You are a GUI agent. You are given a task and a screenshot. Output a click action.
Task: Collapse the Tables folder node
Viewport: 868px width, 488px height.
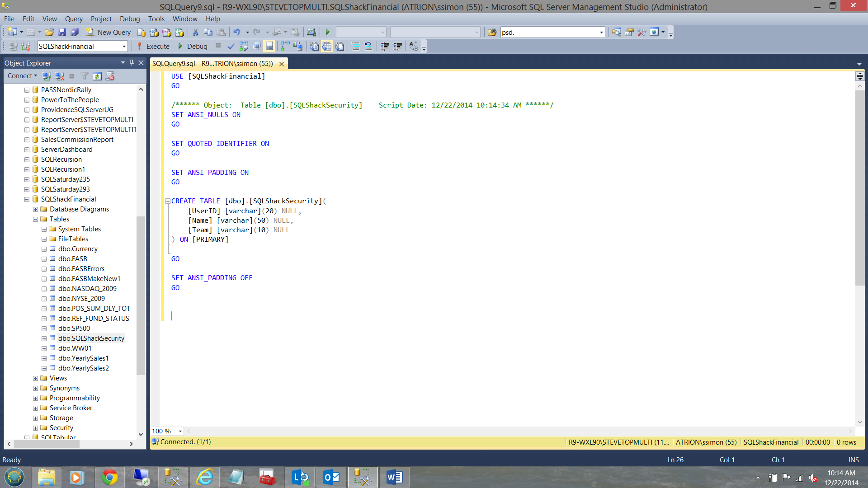pyautogui.click(x=36, y=219)
